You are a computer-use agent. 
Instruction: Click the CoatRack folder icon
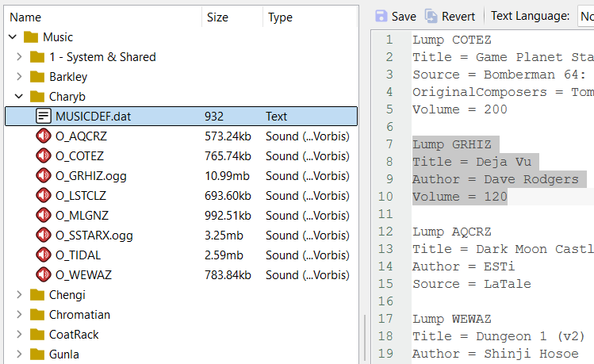point(37,335)
